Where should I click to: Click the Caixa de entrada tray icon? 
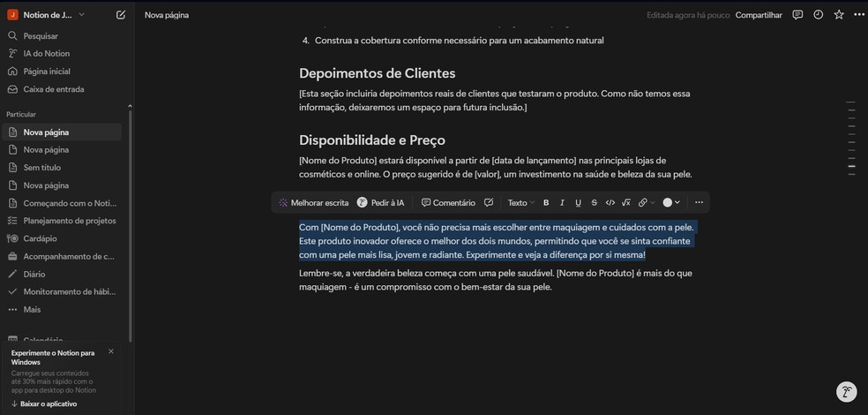pos(12,89)
